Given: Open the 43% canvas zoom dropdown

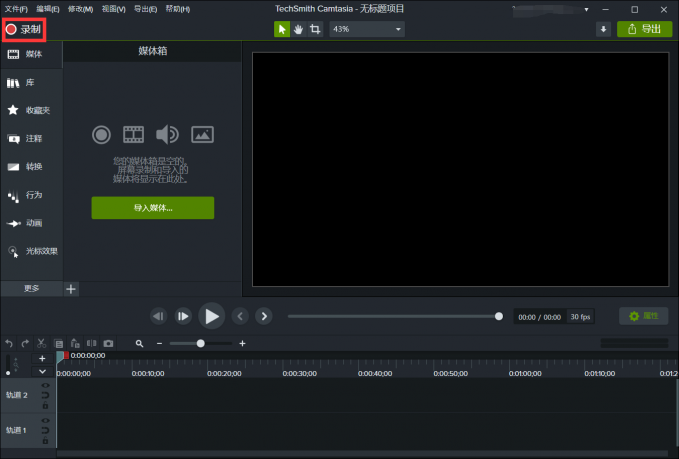Looking at the screenshot, I should (x=367, y=29).
